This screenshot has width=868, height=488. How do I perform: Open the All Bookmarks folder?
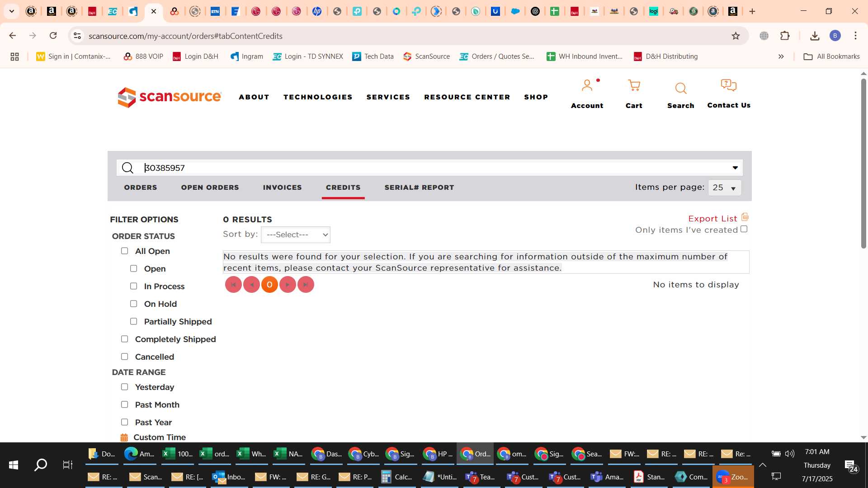831,56
